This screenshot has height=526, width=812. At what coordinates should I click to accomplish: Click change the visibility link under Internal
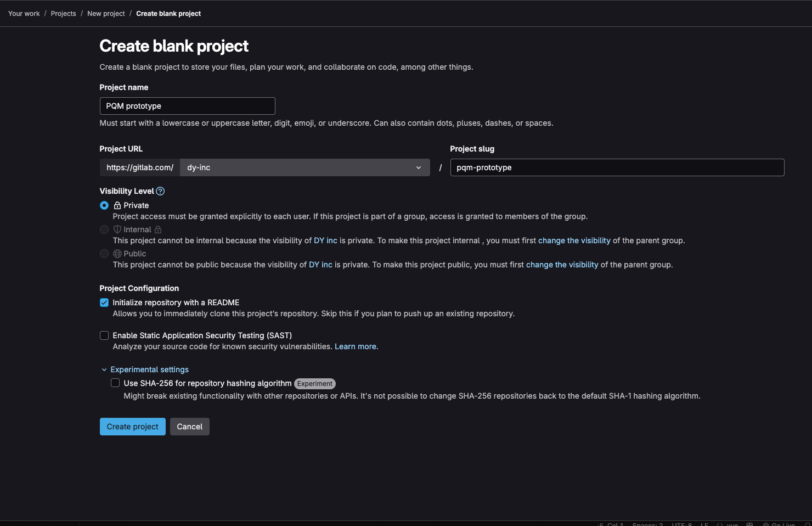point(574,240)
